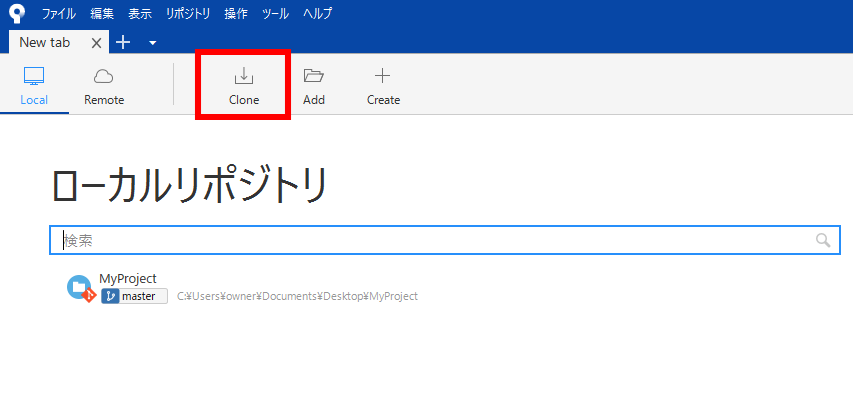853x417 pixels.
Task: Open the ツール menu
Action: pos(275,14)
